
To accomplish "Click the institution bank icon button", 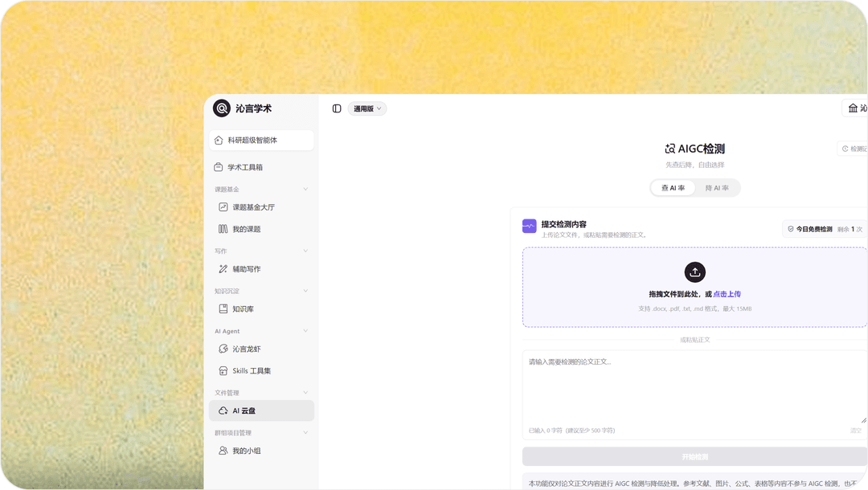I will pyautogui.click(x=853, y=108).
